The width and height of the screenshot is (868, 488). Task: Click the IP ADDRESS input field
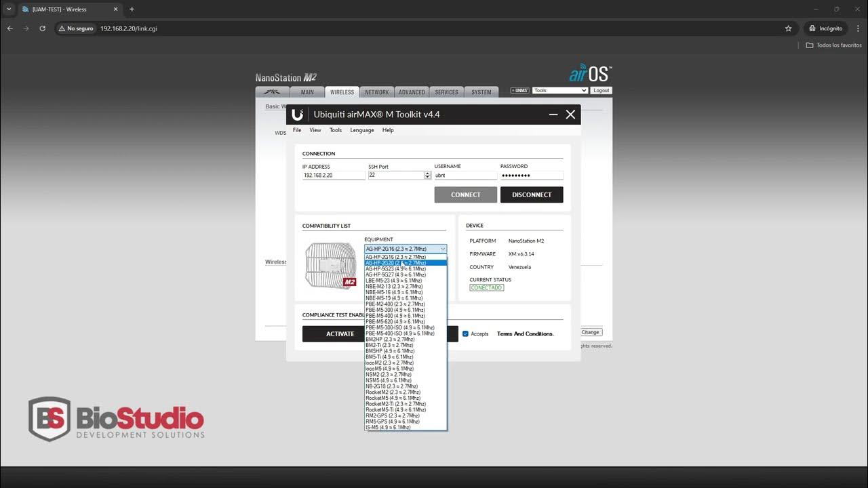pos(334,175)
